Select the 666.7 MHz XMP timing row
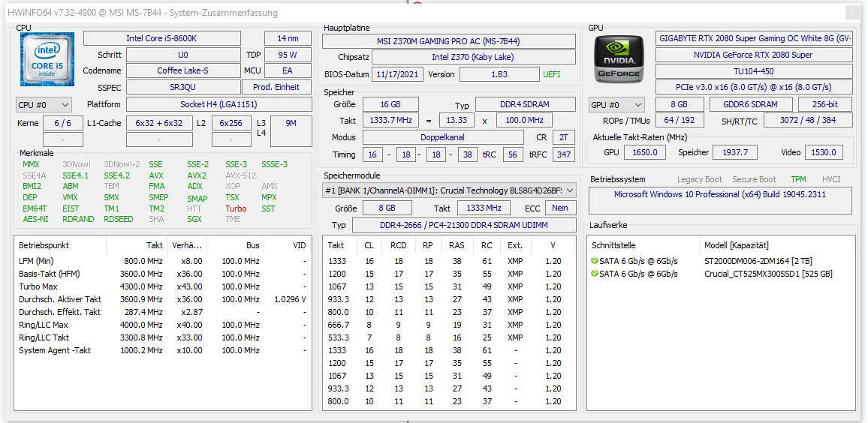Viewport: 868px width, 423px height. [x=449, y=325]
